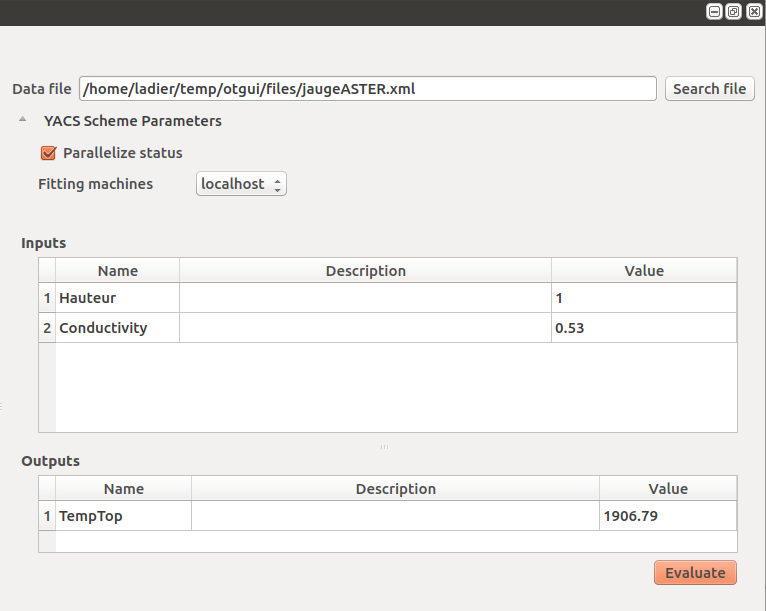This screenshot has height=611, width=766.
Task: Select the Conductivity input name cell
Action: pyautogui.click(x=117, y=328)
